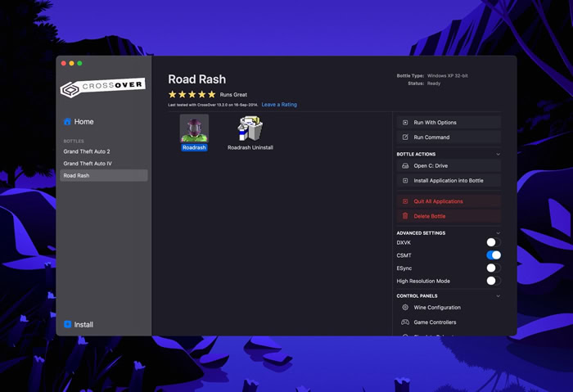Viewport: 573px width, 392px height.
Task: Turn on the ESync switch
Action: (494, 268)
